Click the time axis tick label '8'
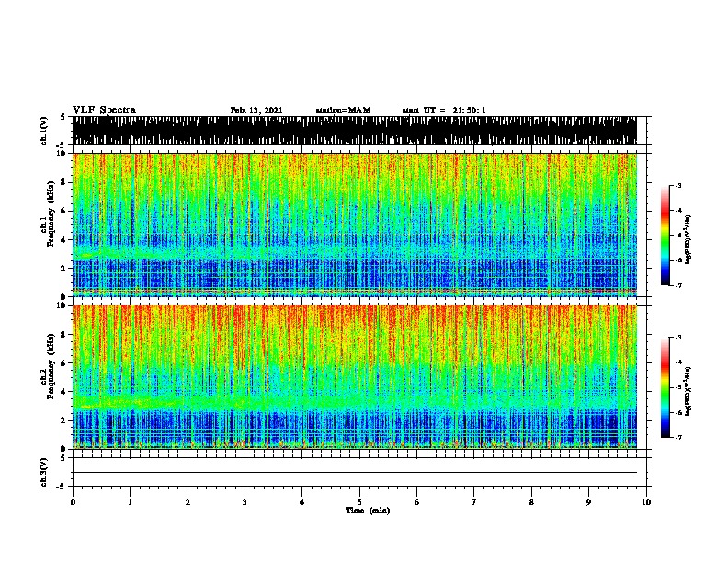 [x=531, y=502]
